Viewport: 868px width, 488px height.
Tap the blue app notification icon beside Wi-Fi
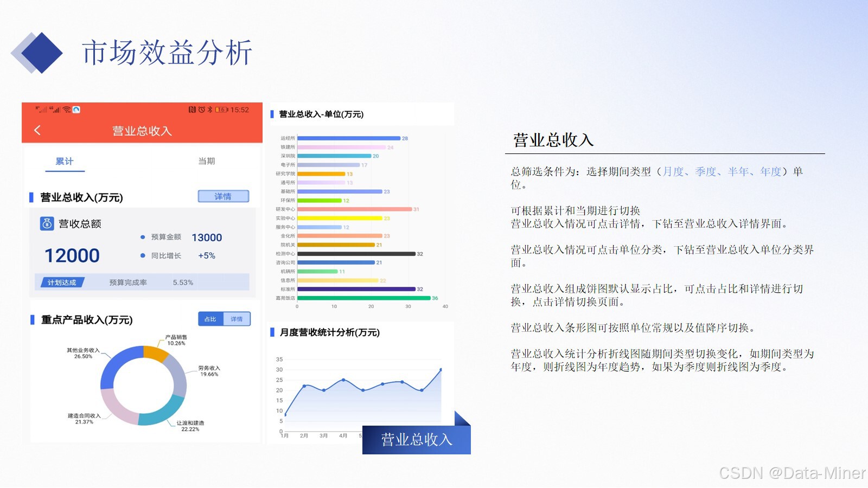[x=76, y=110]
